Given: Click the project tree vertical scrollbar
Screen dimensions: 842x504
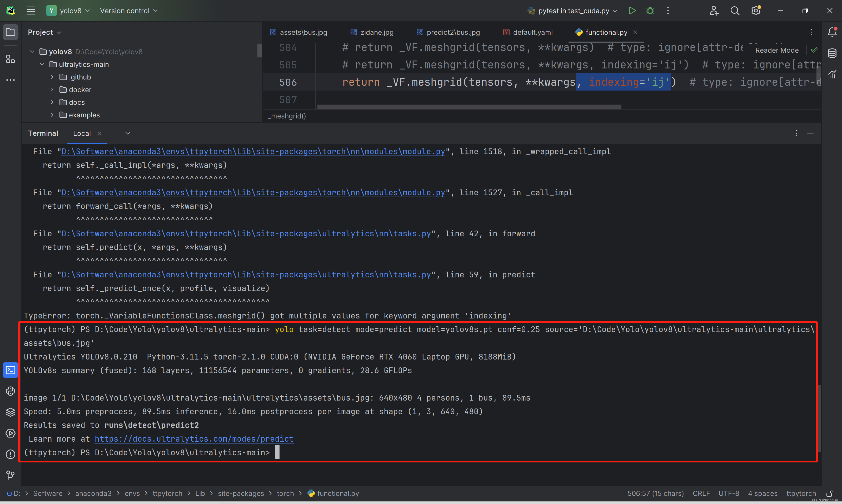Looking at the screenshot, I should click(x=259, y=50).
